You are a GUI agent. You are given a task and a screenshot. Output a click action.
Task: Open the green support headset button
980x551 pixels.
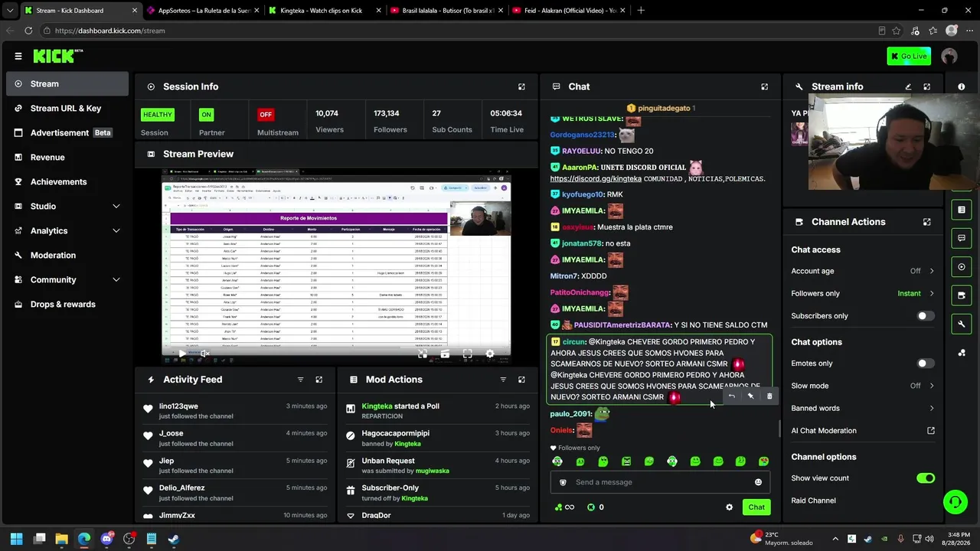[955, 502]
